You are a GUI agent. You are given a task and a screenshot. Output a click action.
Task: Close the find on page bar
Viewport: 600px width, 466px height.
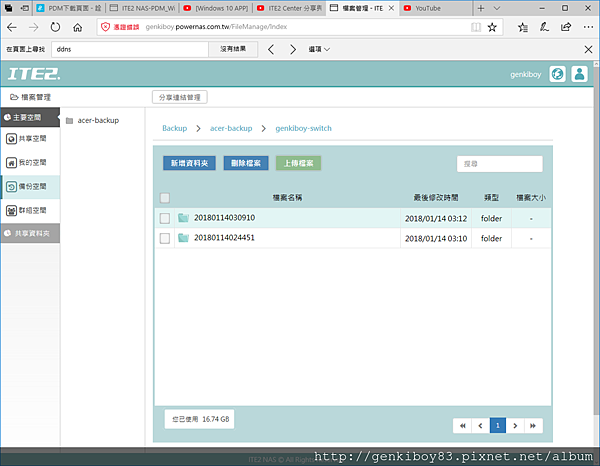tap(589, 49)
